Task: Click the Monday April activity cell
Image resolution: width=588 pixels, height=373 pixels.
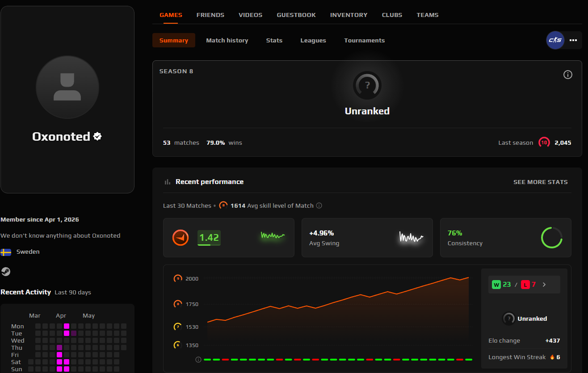Action: tap(67, 326)
